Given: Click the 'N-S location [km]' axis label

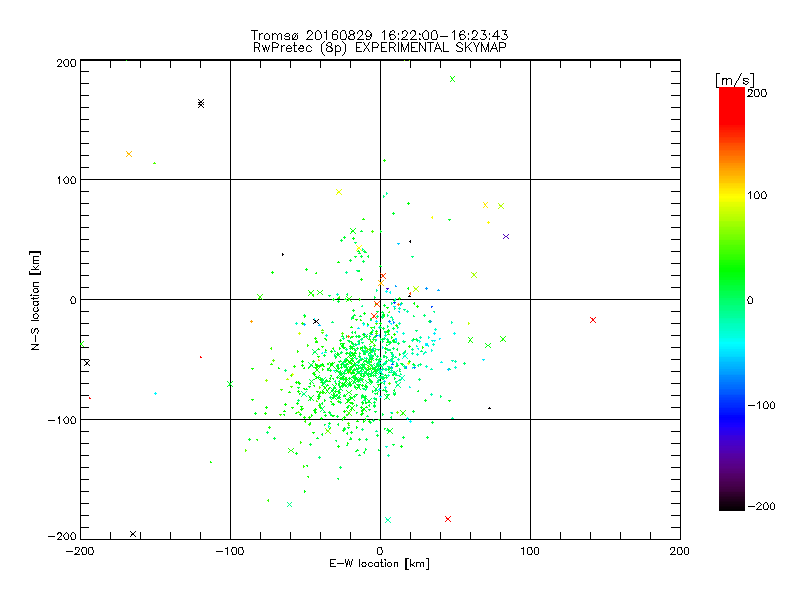Looking at the screenshot, I should 35,300.
